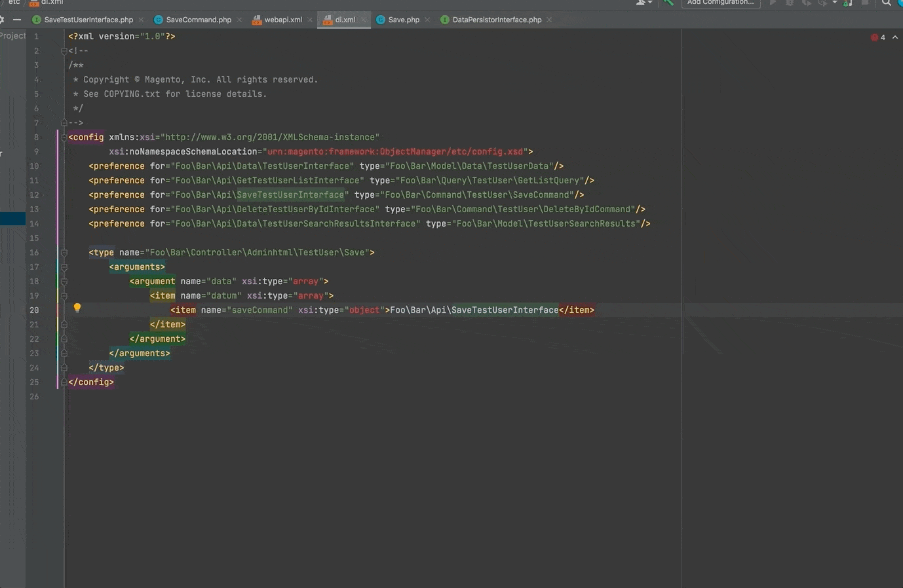
Task: Expand the inspection widget up arrow
Action: click(895, 37)
